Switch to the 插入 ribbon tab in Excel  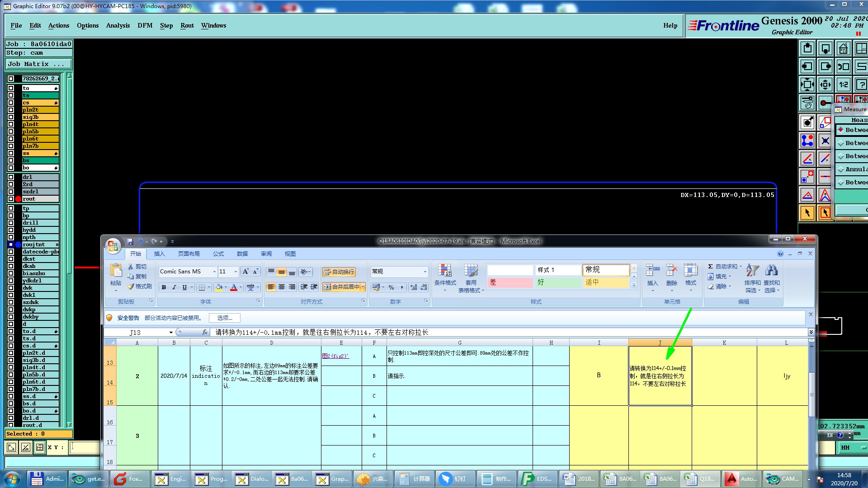(159, 254)
